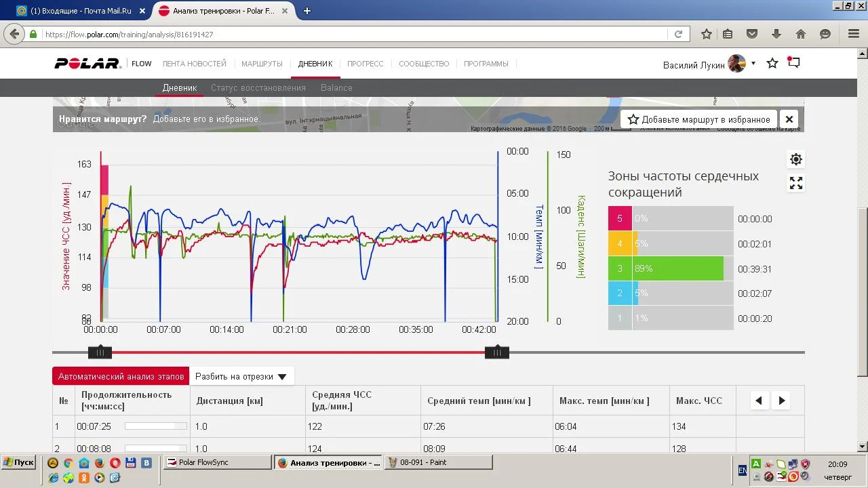Expand chart to fullscreen view
868x488 pixels.
coord(796,183)
